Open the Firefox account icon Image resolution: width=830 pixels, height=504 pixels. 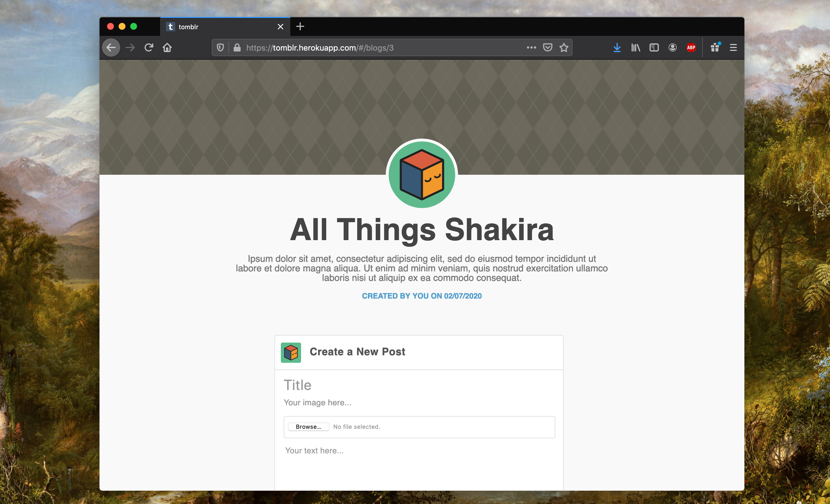[673, 47]
